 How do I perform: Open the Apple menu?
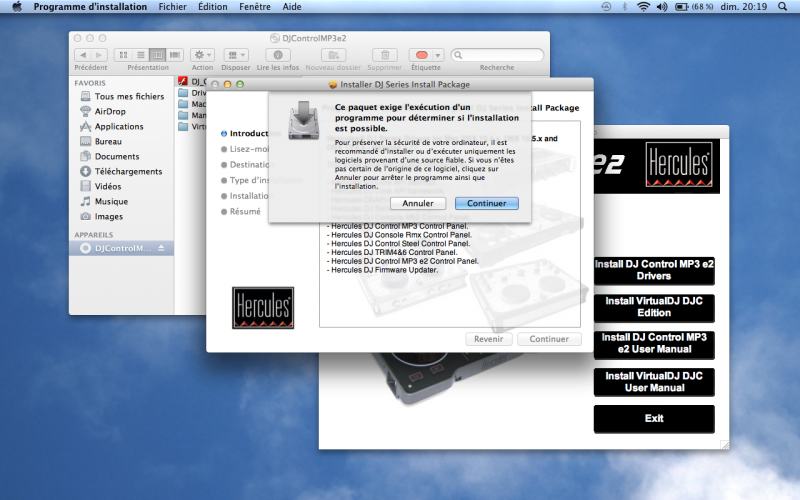coord(17,7)
